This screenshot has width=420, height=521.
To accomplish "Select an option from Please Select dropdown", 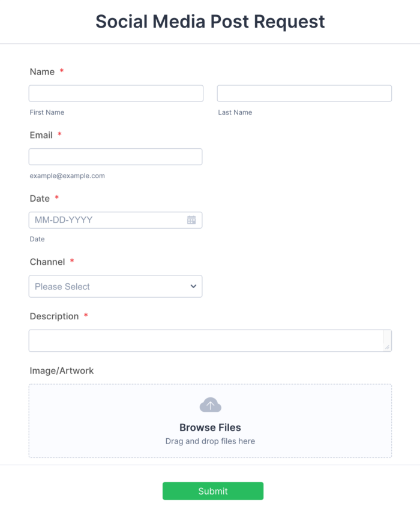I will point(115,286).
